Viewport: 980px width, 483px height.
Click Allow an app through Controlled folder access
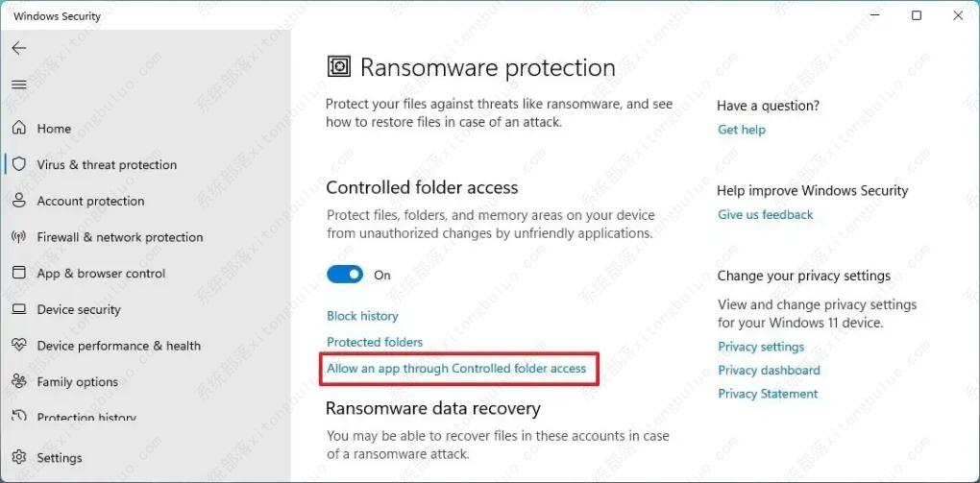[x=456, y=368]
